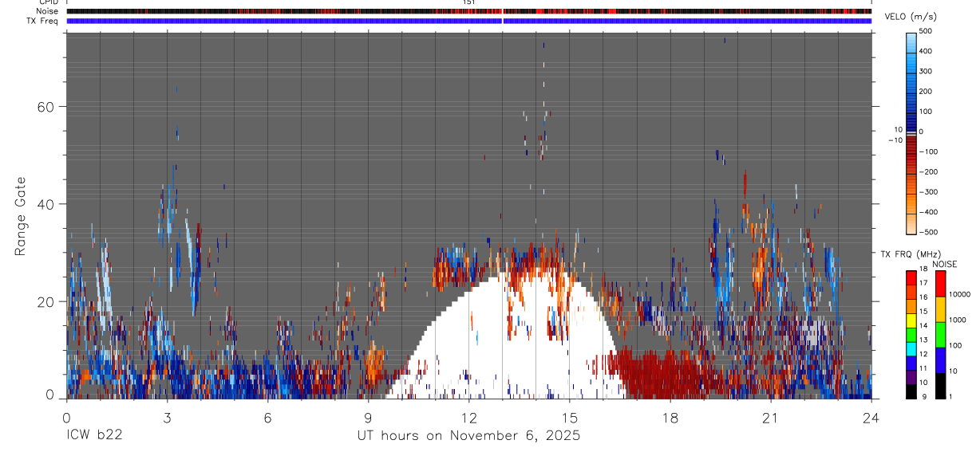
Task: Click the CPID value 151
Action: tap(469, 2)
